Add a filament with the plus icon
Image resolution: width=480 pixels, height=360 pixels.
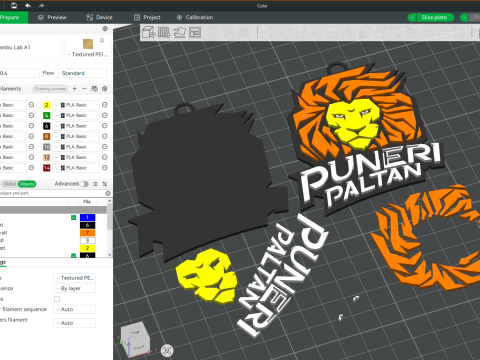point(75,89)
